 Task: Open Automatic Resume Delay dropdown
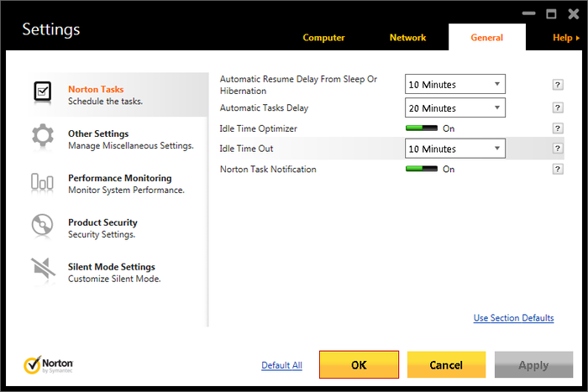[x=455, y=84]
